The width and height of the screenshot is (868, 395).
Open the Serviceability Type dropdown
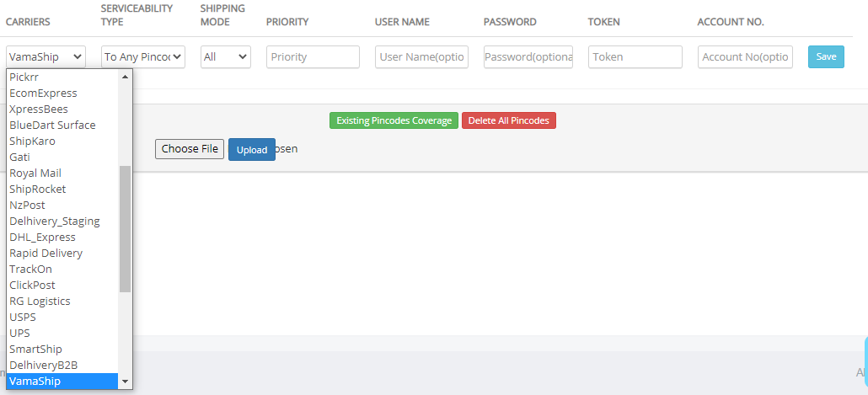(x=142, y=56)
